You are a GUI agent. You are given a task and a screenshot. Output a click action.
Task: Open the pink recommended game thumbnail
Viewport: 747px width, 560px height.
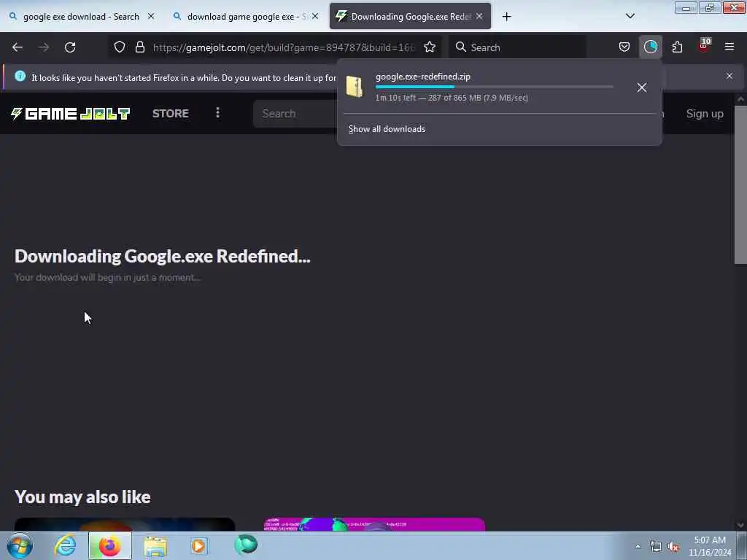(x=374, y=524)
